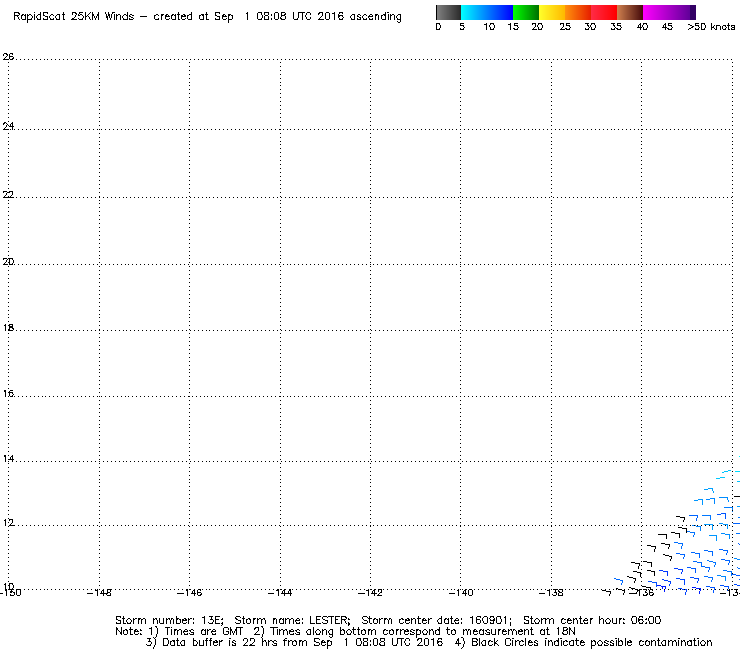Click the 'Black Circles indicate possible contamination' note
Screen dimensions: 740x650
[x=592, y=642]
